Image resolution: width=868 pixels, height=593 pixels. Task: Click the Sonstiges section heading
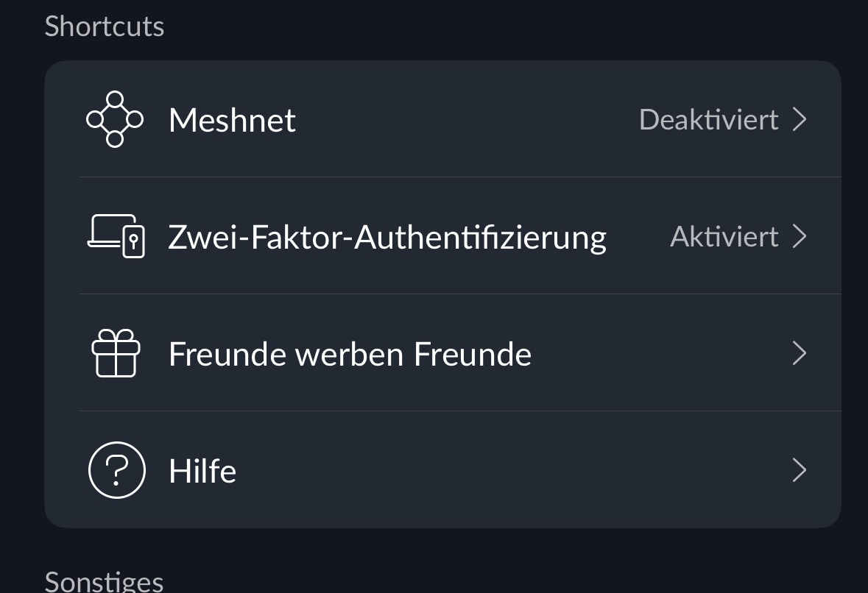click(104, 581)
